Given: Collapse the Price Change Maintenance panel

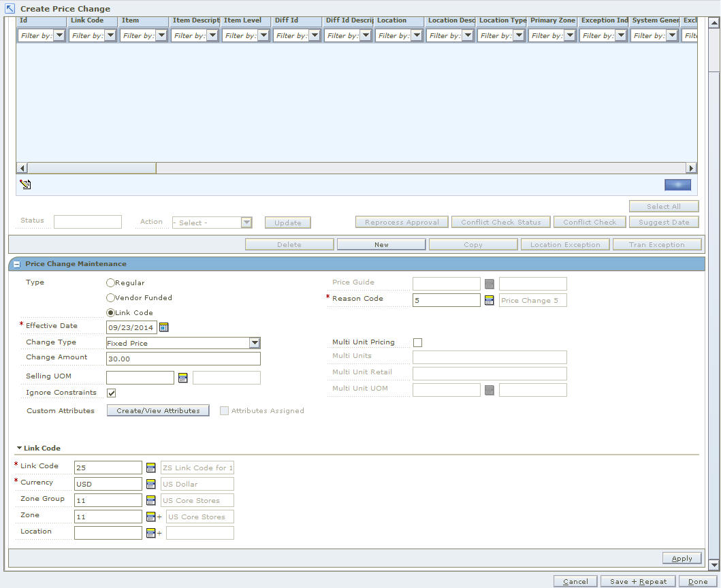Looking at the screenshot, I should coord(16,264).
